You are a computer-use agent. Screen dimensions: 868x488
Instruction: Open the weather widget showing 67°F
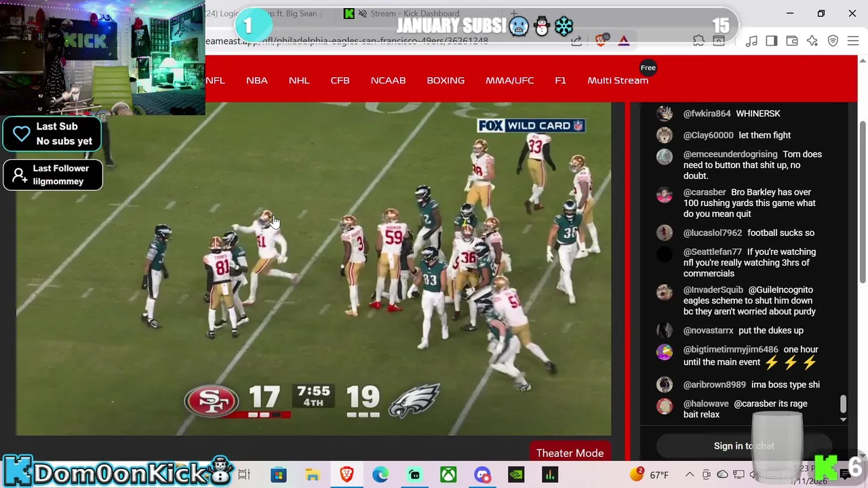click(650, 474)
